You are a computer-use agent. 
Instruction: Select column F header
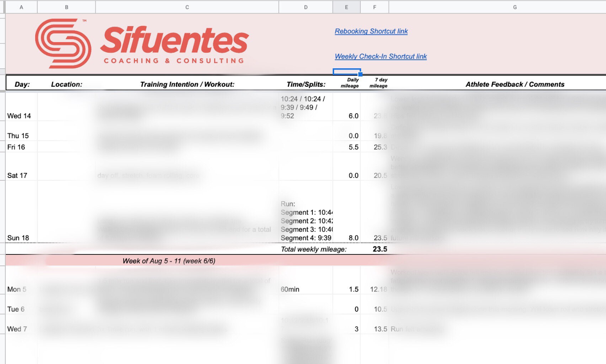point(375,7)
